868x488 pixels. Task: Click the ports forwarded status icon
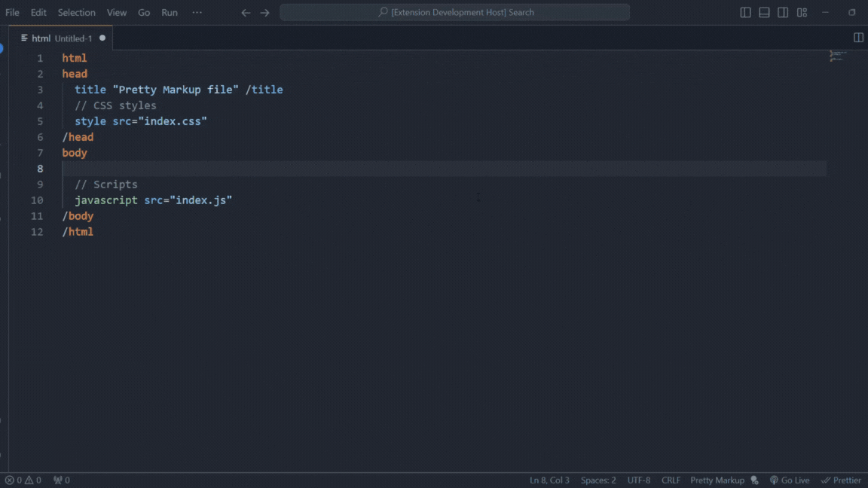coord(62,480)
